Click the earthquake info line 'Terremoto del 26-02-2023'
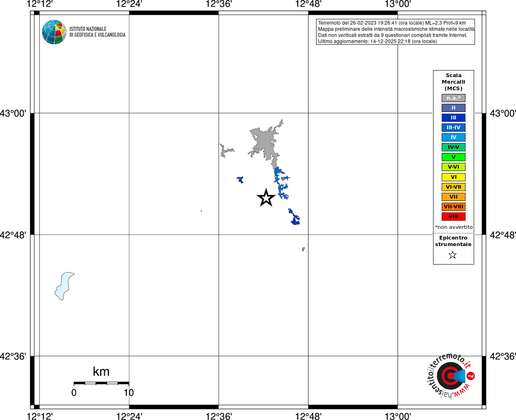The height and width of the screenshot is (420, 516). [x=392, y=23]
